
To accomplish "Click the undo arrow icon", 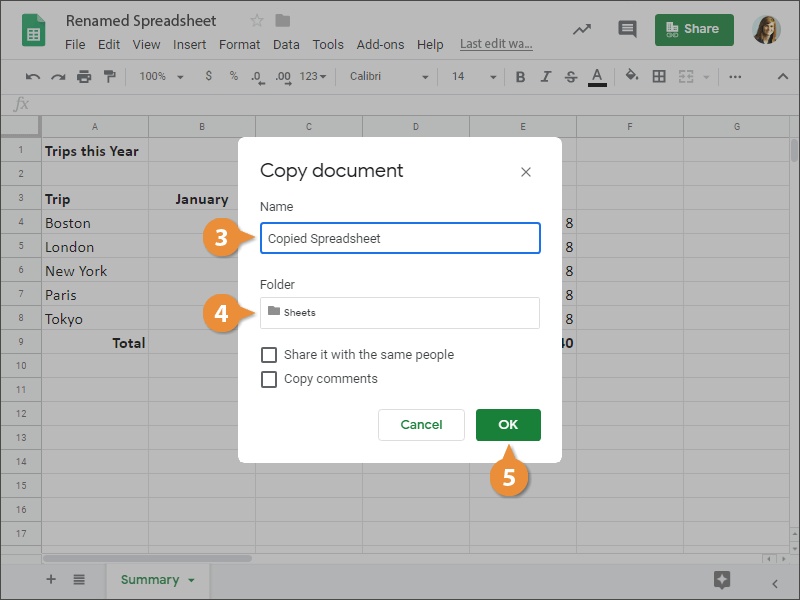I will click(x=33, y=76).
